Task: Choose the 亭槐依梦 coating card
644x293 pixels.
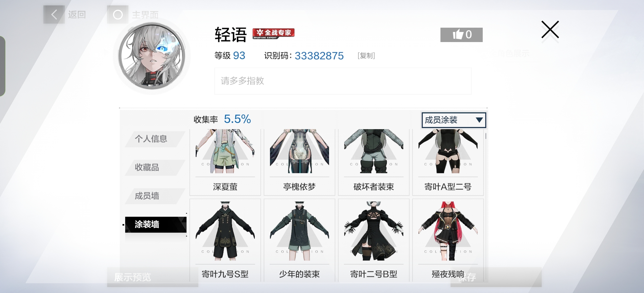Action: coord(300,162)
